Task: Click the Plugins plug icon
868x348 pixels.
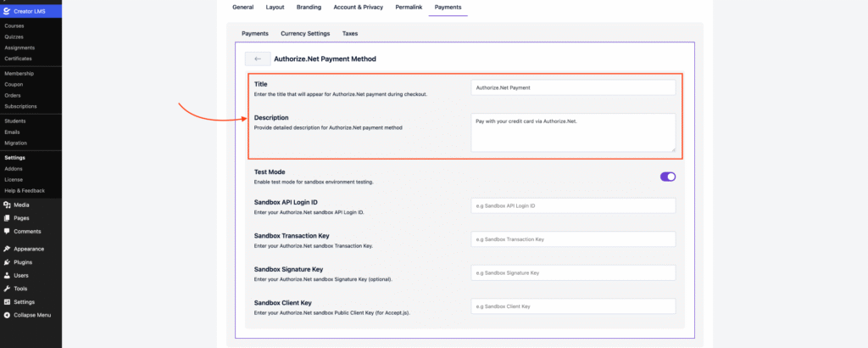Action: tap(7, 262)
